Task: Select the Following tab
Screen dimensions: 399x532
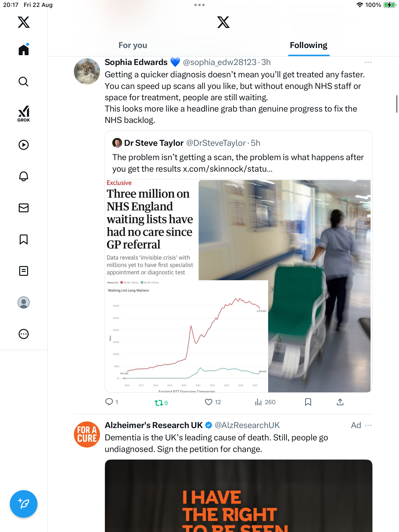Action: 308,45
